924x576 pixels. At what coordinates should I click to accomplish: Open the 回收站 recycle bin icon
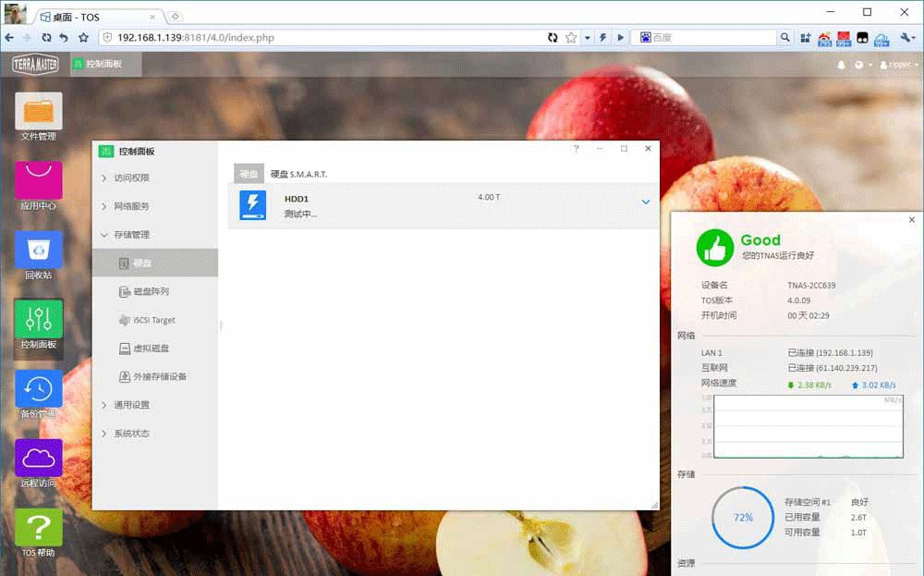pos(38,250)
